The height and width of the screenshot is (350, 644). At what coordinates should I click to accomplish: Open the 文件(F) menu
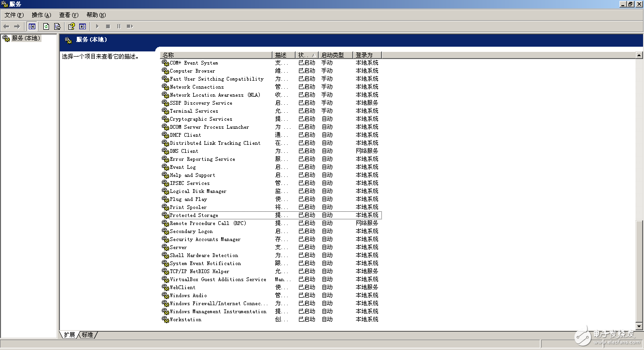click(14, 15)
